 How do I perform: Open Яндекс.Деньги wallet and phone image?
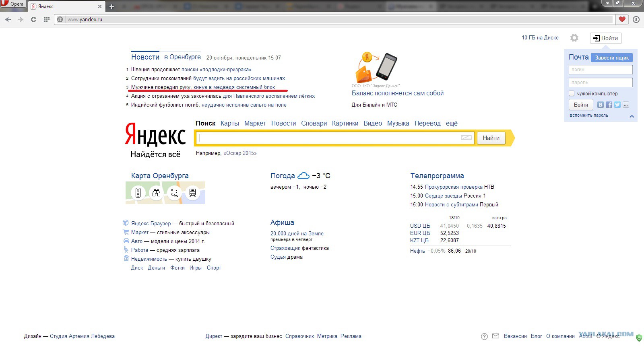click(x=376, y=67)
